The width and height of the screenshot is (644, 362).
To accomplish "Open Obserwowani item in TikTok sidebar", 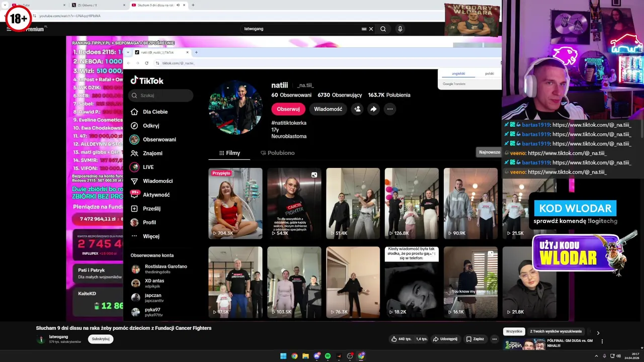I will pyautogui.click(x=153, y=140).
